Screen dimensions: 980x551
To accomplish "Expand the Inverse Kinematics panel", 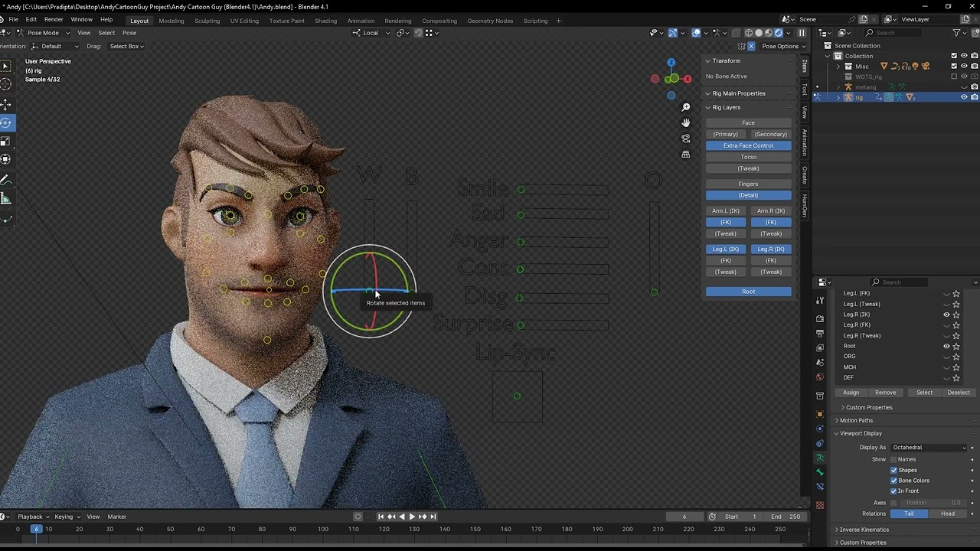I will coord(864,530).
